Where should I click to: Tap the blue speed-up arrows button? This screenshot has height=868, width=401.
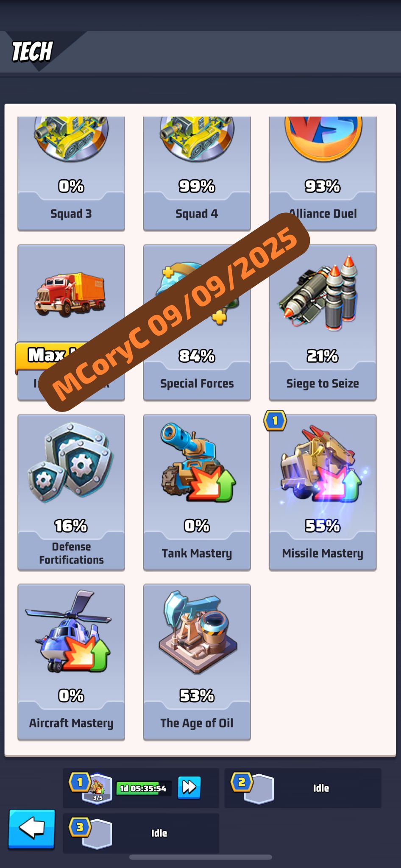point(189,787)
